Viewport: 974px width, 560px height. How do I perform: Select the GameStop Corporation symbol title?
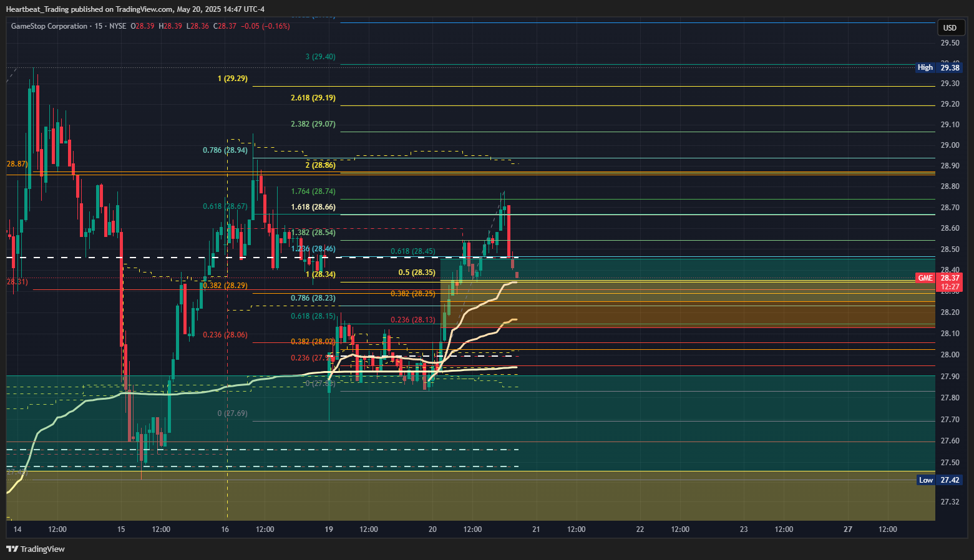tap(49, 26)
